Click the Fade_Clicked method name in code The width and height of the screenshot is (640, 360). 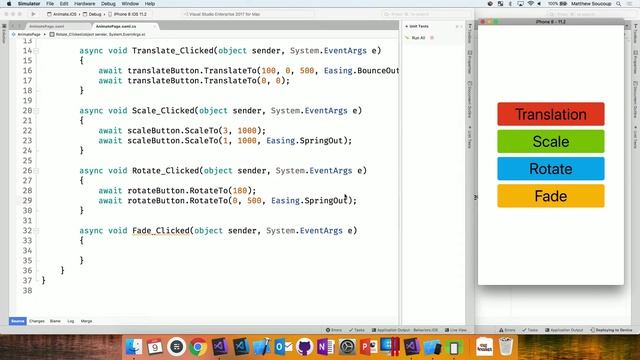point(161,231)
